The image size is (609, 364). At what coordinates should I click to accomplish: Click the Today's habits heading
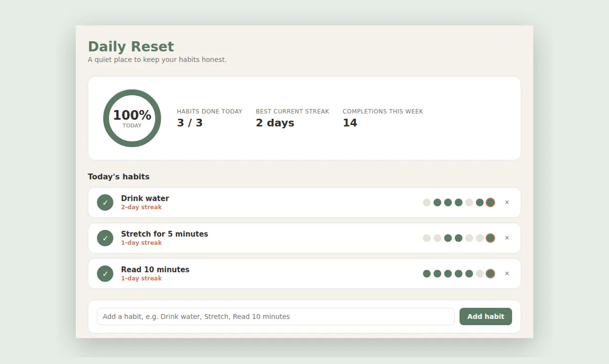coord(118,177)
